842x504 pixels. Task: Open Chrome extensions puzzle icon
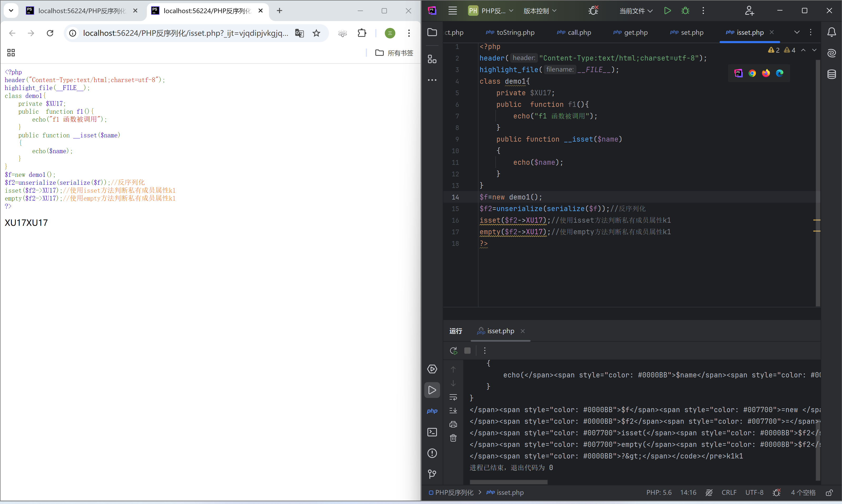[362, 33]
